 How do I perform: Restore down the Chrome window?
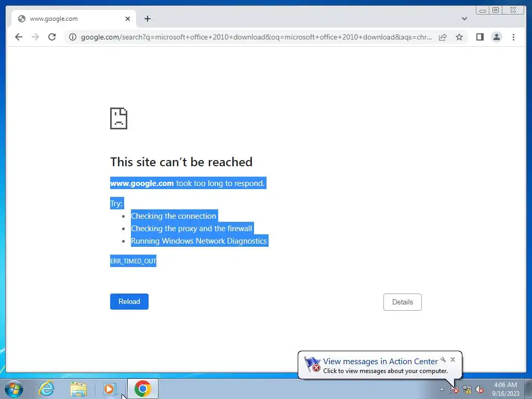click(x=496, y=10)
